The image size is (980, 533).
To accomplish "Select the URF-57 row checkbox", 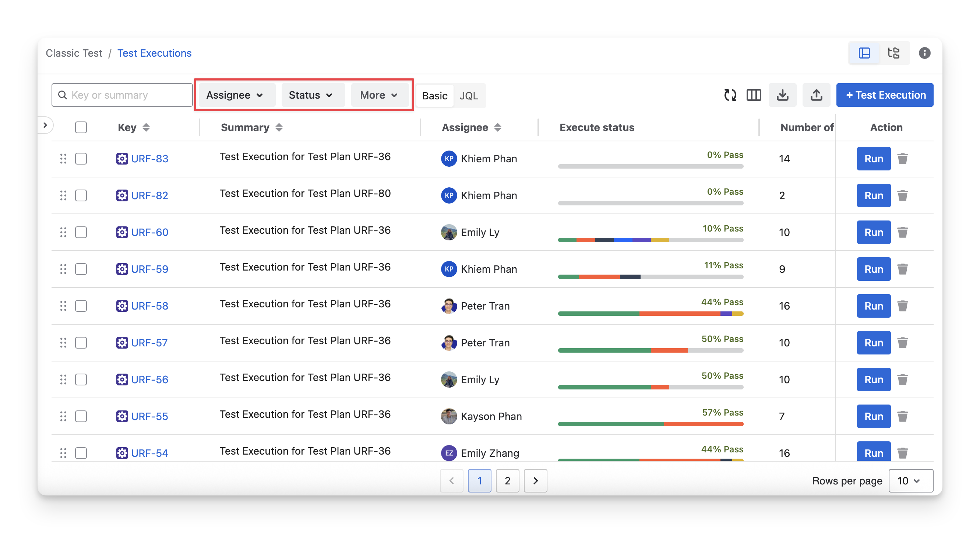I will point(81,343).
